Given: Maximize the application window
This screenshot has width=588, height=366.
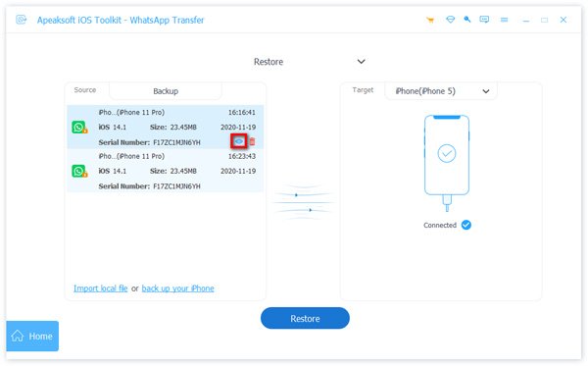Looking at the screenshot, I should point(545,20).
